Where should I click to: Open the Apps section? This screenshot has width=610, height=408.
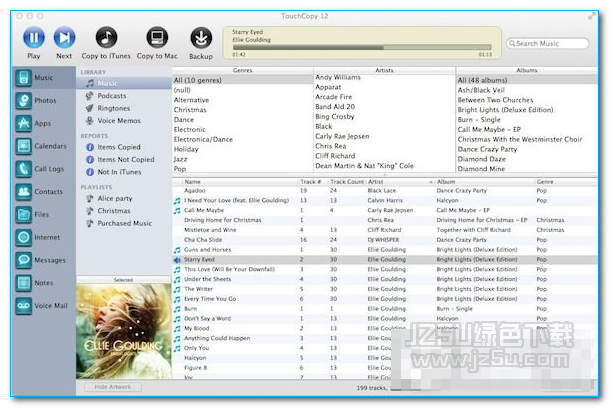(x=44, y=123)
